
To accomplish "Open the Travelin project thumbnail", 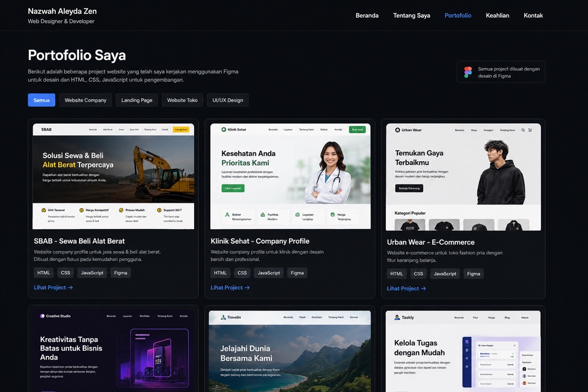I will [x=290, y=351].
